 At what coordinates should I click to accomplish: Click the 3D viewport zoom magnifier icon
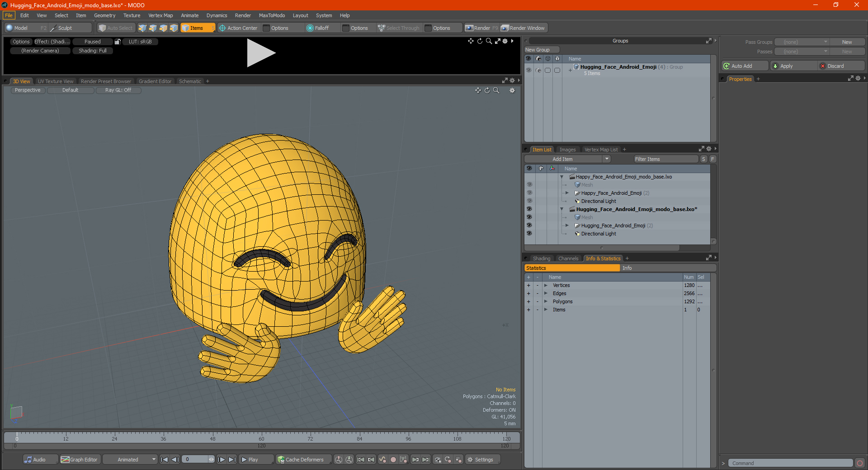pyautogui.click(x=496, y=90)
